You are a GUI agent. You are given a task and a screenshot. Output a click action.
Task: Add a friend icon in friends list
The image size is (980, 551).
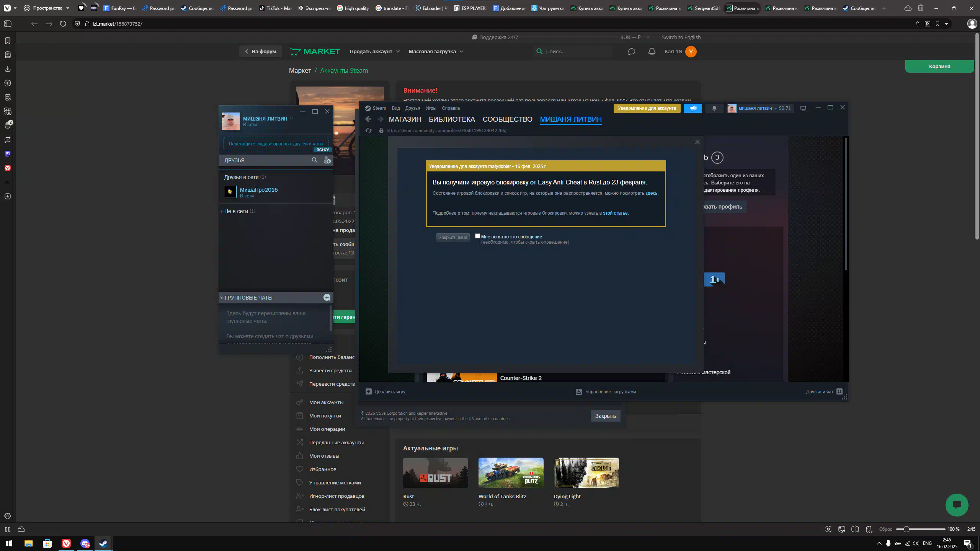(x=327, y=160)
